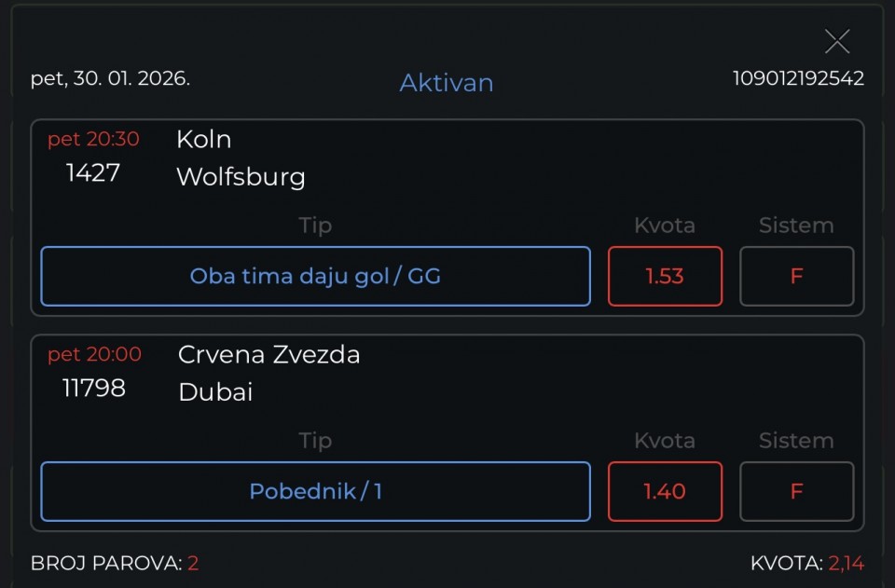Viewport: 895px width, 588px height.
Task: Click the date pet, 30. 01. 2026.
Action: (110, 78)
